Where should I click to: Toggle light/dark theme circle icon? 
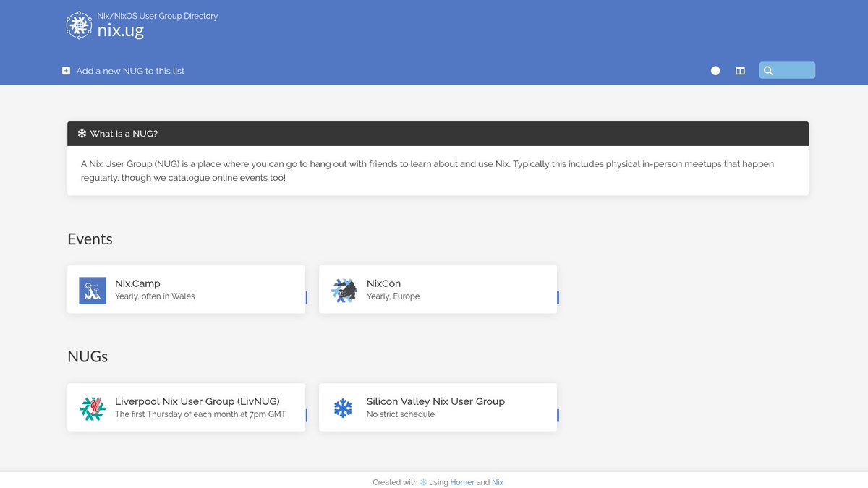point(715,71)
